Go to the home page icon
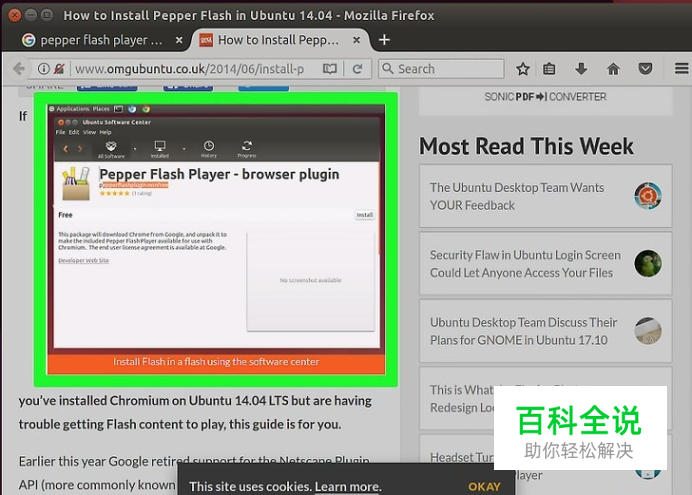The height and width of the screenshot is (495, 692). tap(613, 69)
